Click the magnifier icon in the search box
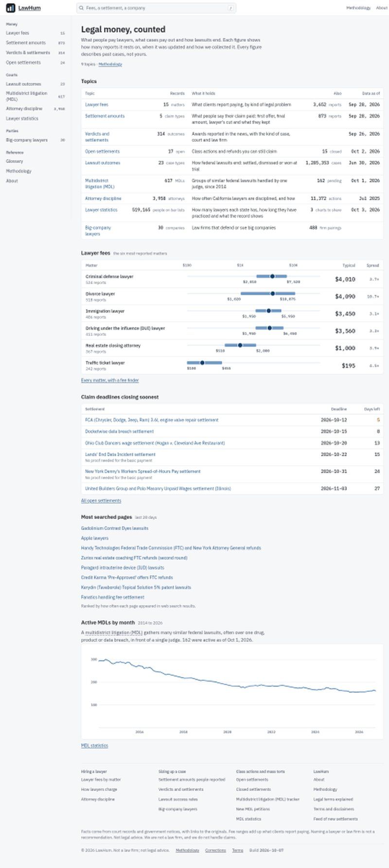Image resolution: width=389 pixels, height=868 pixels. point(81,8)
